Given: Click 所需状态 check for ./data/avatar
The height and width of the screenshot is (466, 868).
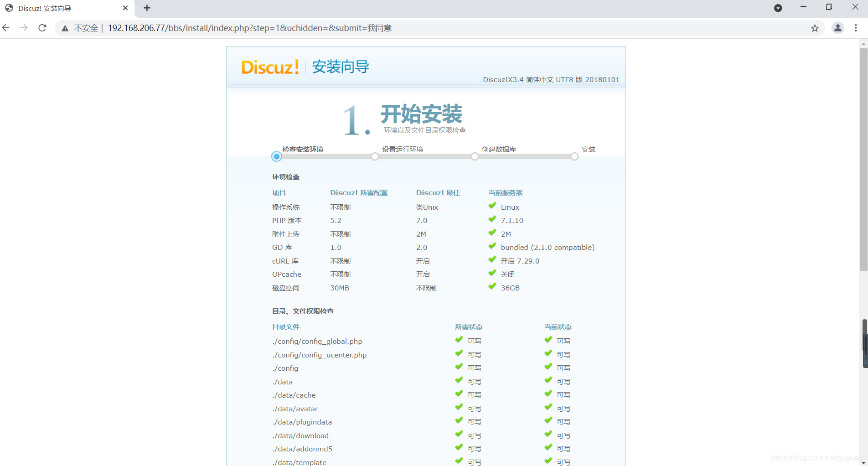Looking at the screenshot, I should 459,407.
